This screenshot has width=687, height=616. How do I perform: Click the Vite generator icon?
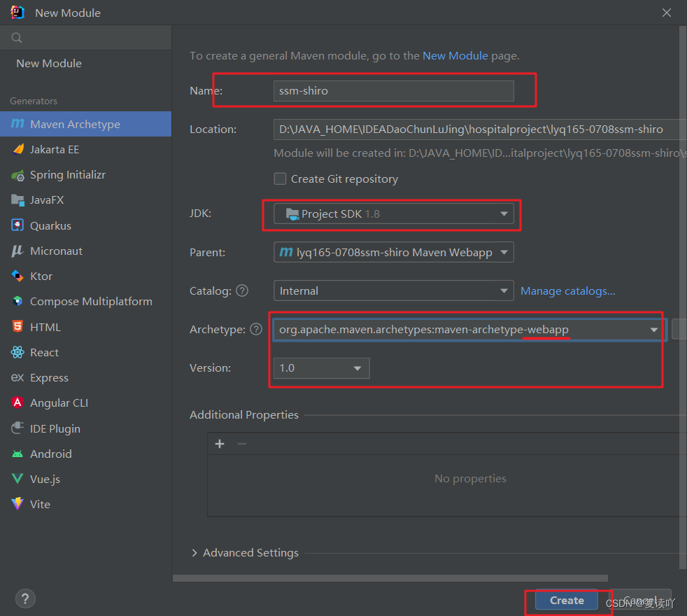[17, 504]
